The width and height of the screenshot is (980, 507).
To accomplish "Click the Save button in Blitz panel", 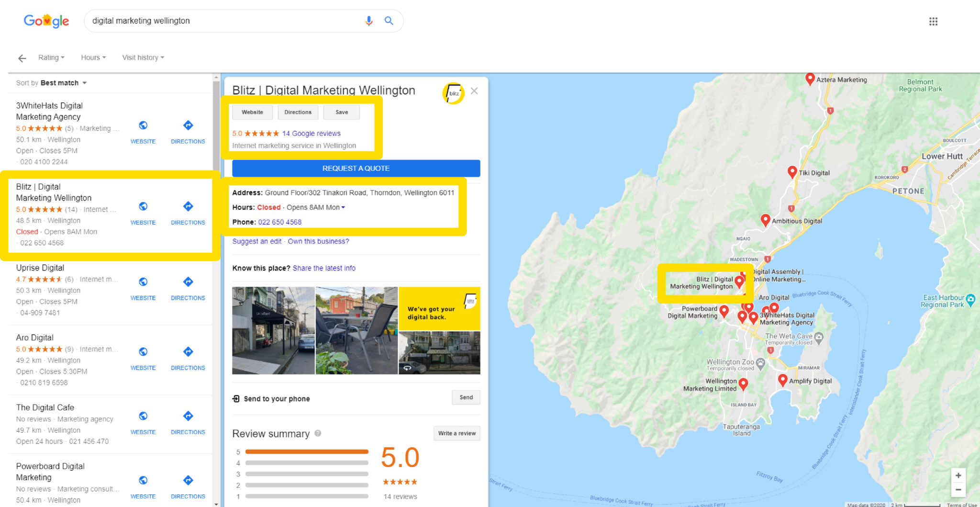I will click(x=342, y=112).
